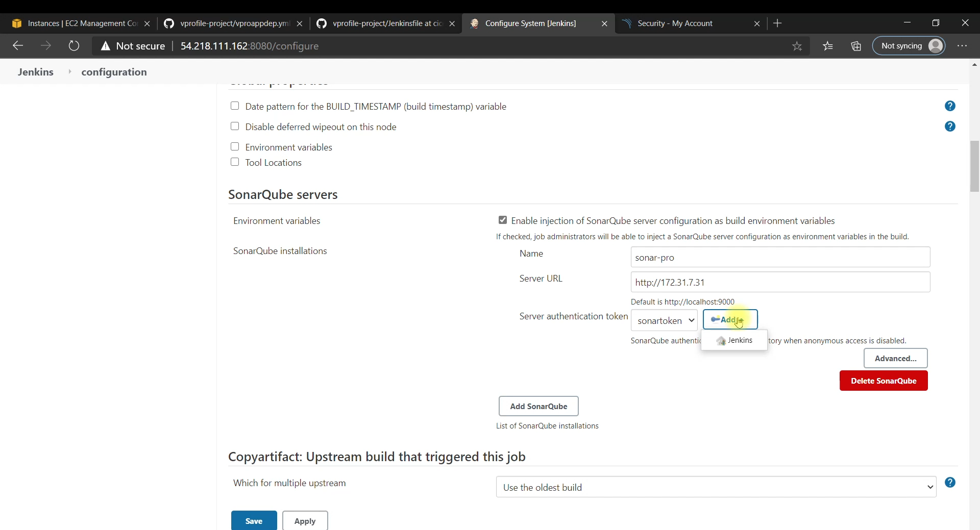
Task: Close the Instances EC2 Management tab
Action: pos(147,23)
